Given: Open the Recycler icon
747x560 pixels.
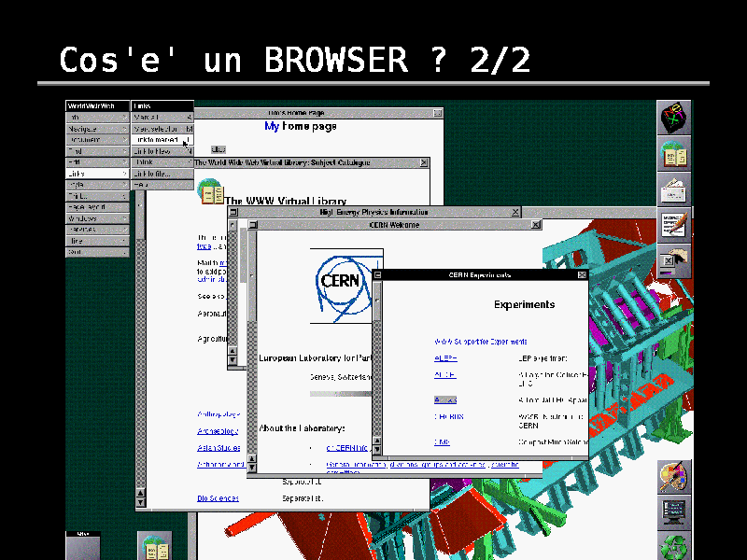Looking at the screenshot, I should coord(675,547).
